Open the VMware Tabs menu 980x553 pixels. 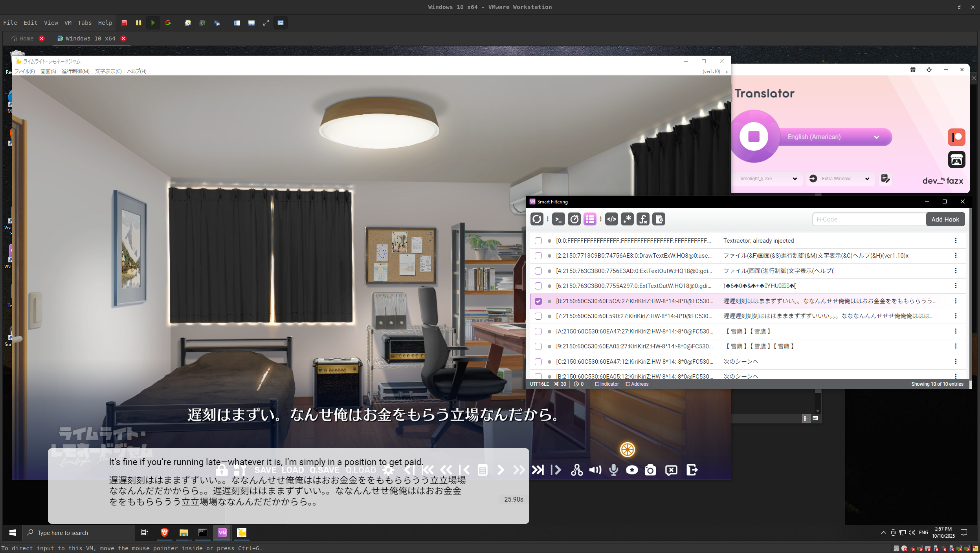pyautogui.click(x=84, y=23)
